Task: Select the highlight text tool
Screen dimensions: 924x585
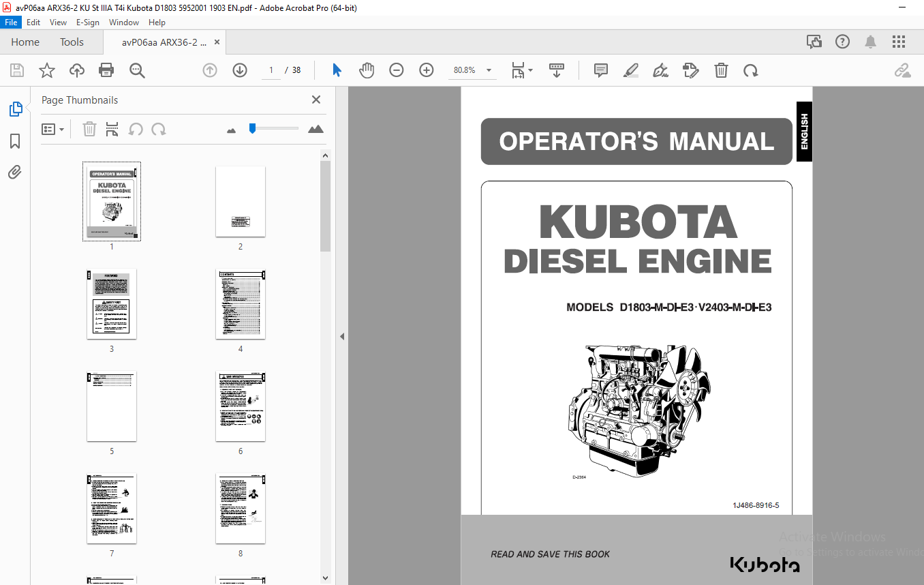Action: tap(631, 70)
